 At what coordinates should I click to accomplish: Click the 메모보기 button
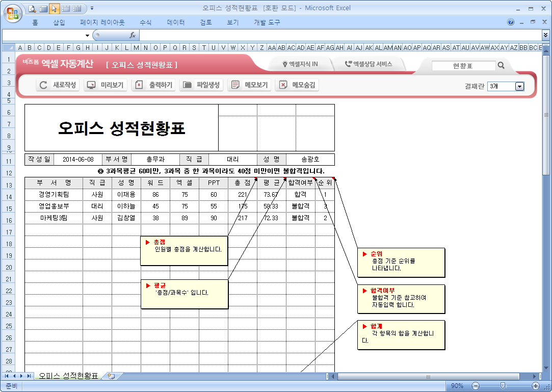tap(249, 85)
